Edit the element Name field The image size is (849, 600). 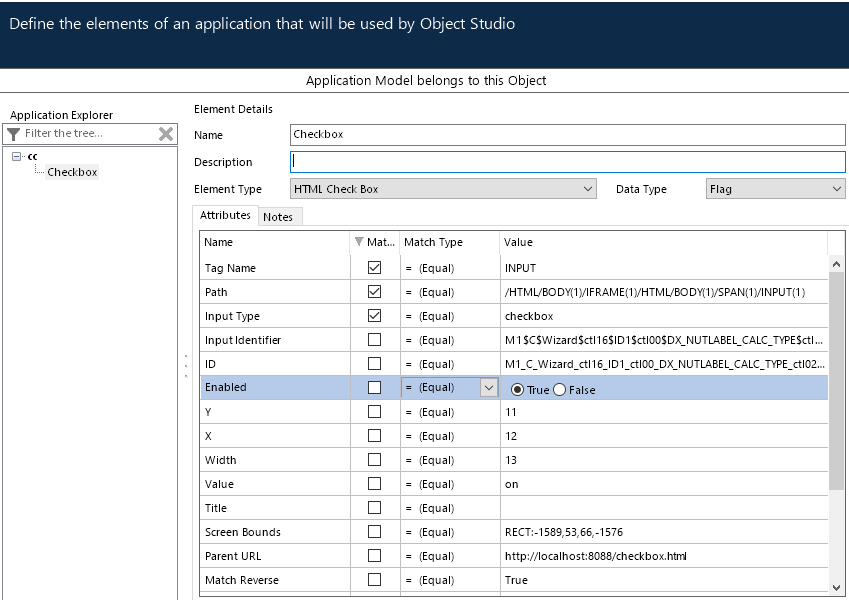(567, 134)
